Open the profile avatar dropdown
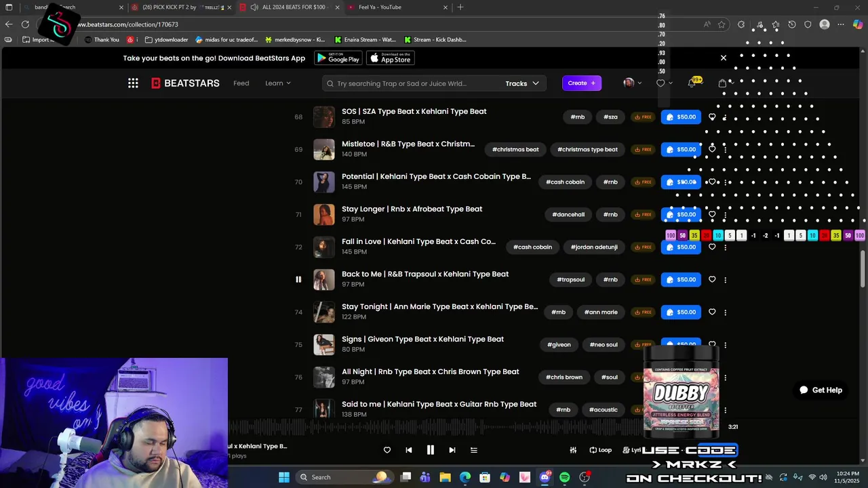 (632, 83)
